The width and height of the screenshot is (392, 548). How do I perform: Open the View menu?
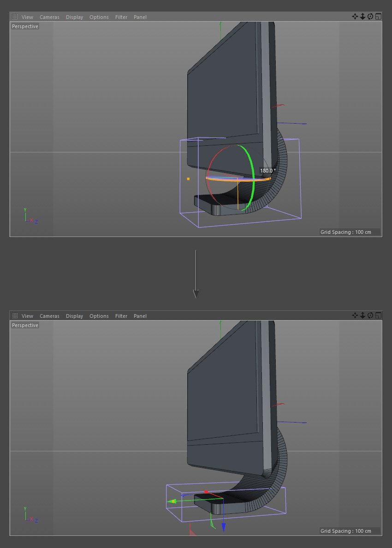(x=27, y=17)
